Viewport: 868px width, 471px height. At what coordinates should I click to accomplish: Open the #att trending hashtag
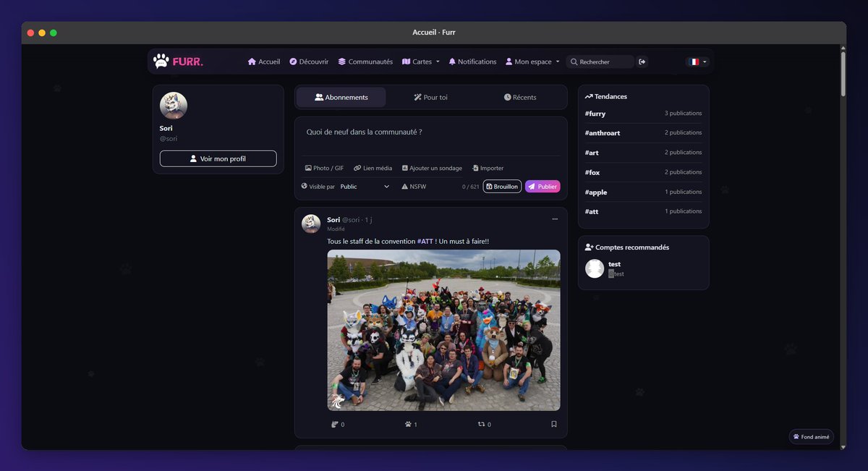pos(592,211)
